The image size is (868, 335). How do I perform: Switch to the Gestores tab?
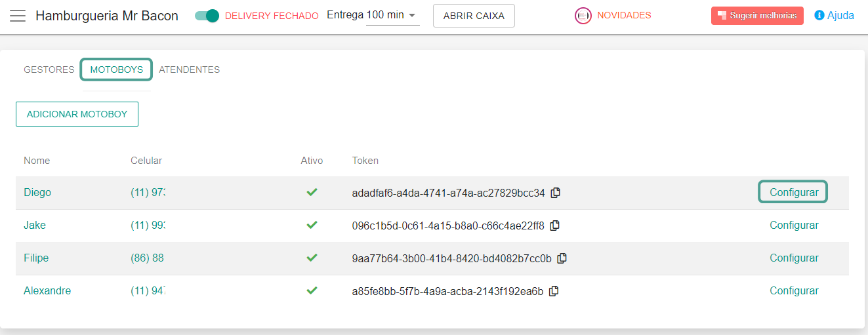pyautogui.click(x=49, y=69)
